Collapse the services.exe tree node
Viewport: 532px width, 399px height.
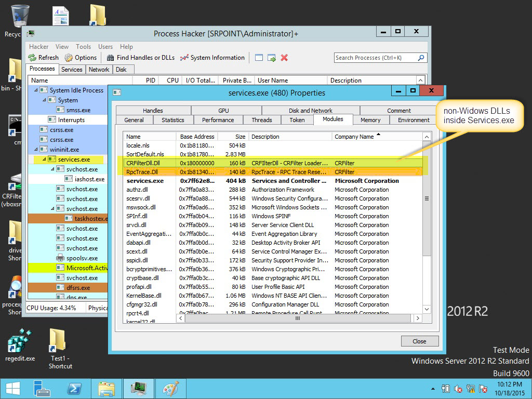click(x=45, y=159)
